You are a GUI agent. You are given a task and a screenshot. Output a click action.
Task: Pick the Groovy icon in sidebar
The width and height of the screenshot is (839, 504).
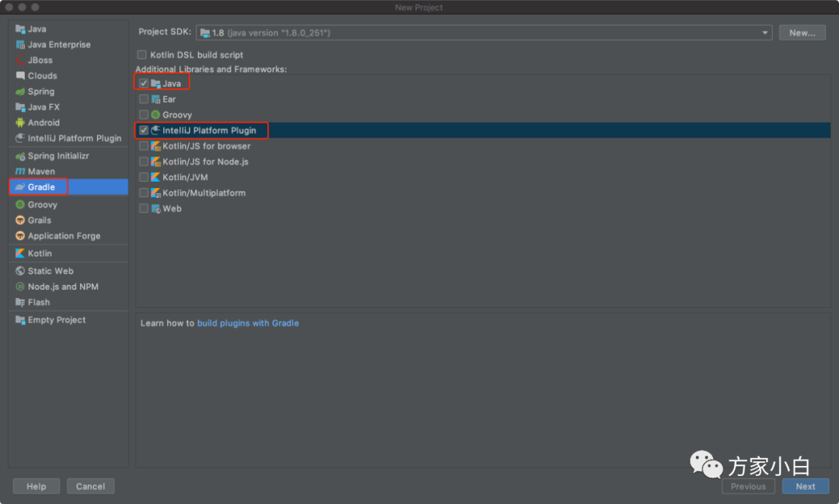pyautogui.click(x=20, y=204)
